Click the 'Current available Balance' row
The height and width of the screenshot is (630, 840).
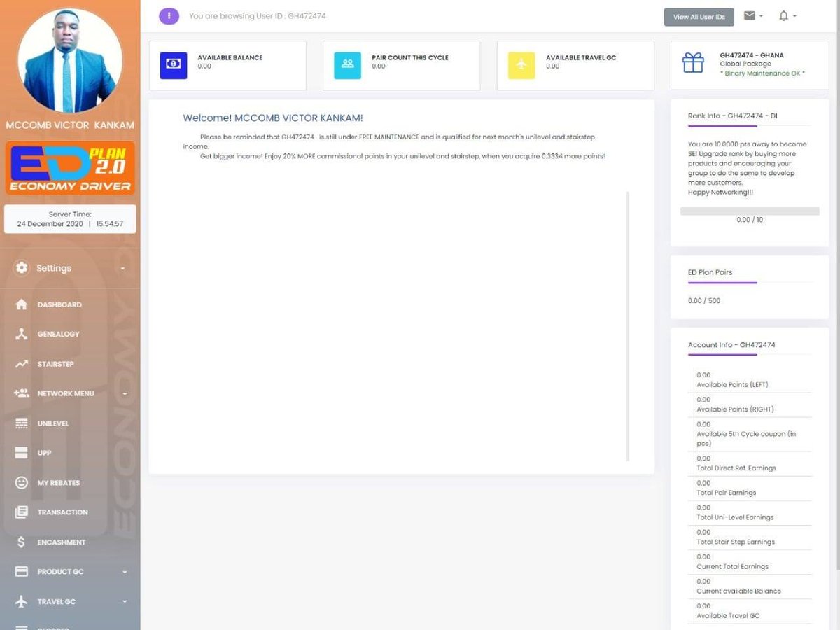tap(752, 586)
